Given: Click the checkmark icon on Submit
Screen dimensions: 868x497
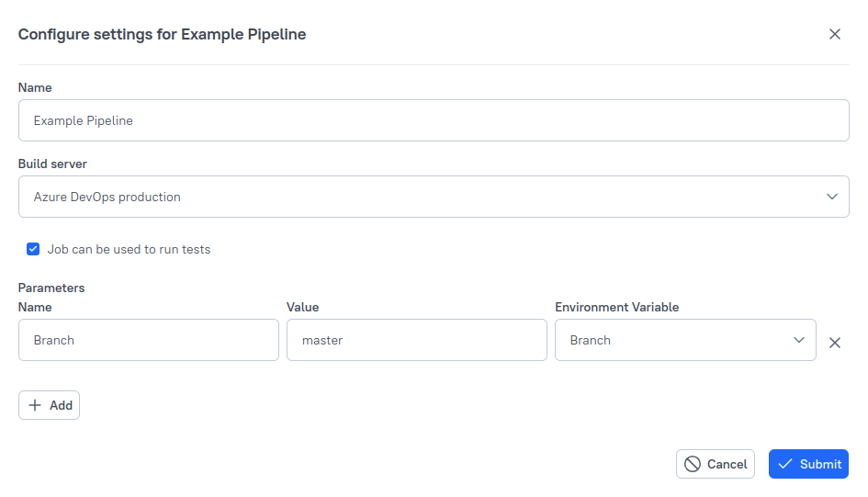Looking at the screenshot, I should tap(784, 464).
